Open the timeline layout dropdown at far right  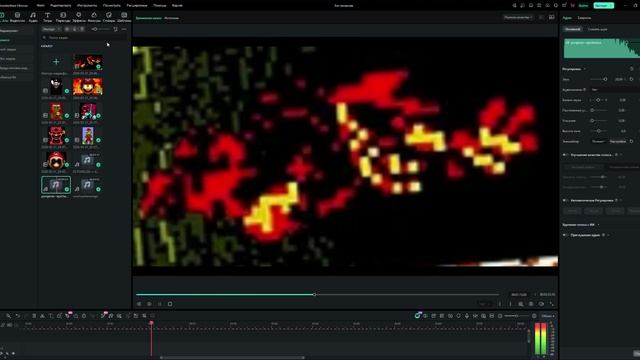[547, 316]
